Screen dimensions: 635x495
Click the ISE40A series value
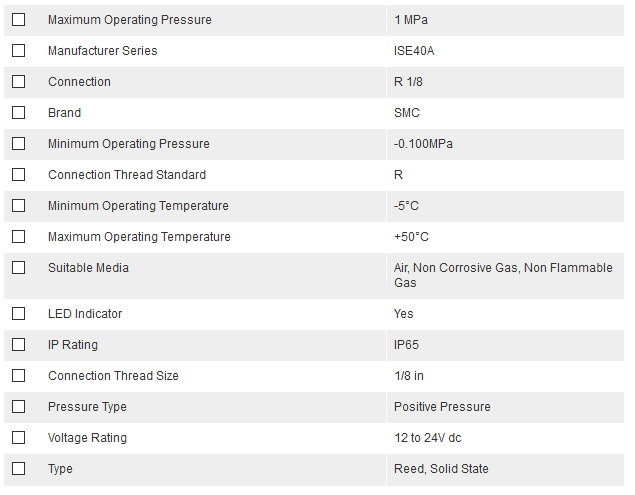tap(414, 51)
